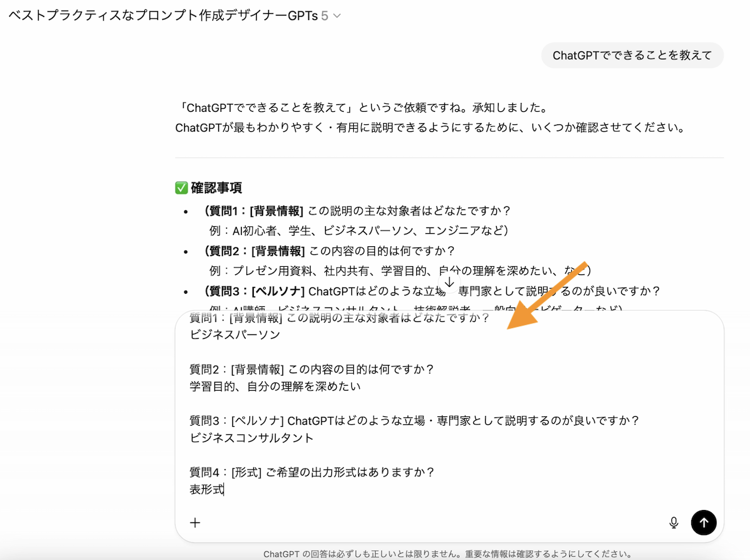750x560 pixels.
Task: Click the 学習目的、自分の理解を深めたい answer line
Action: (x=275, y=386)
